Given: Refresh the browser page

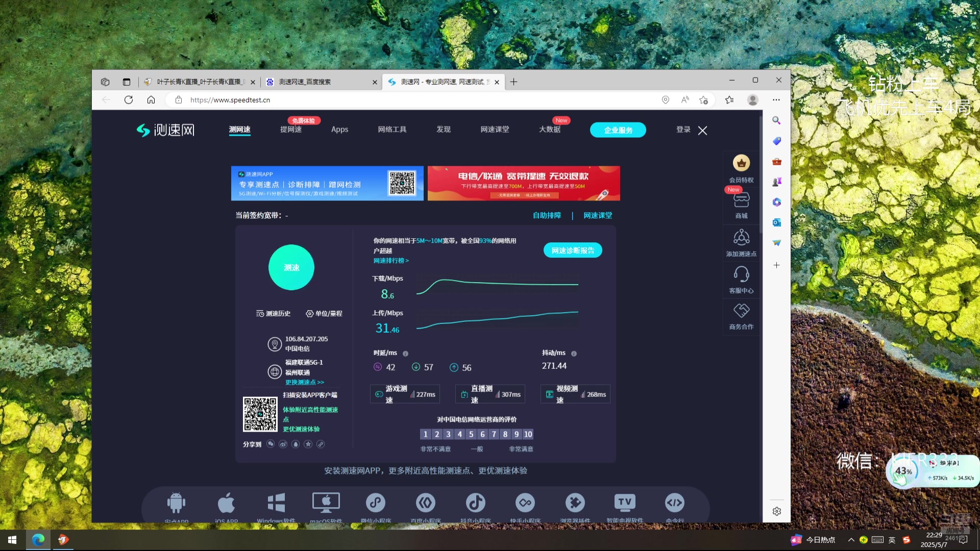Looking at the screenshot, I should 129,100.
